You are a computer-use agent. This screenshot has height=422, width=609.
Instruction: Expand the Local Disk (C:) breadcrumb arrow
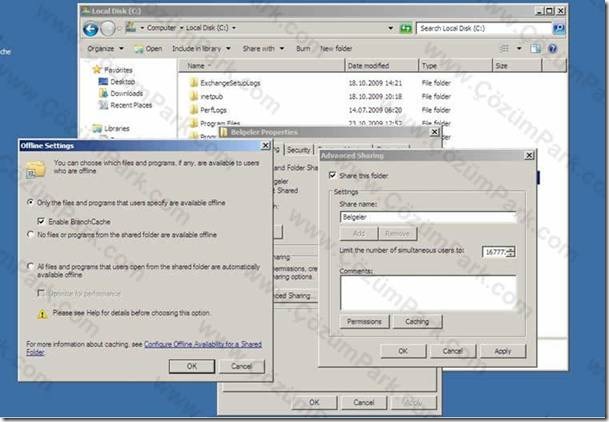[234, 28]
